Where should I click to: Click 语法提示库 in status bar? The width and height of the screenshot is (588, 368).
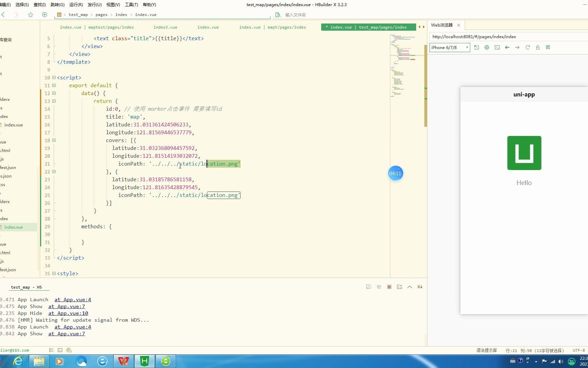coord(487,350)
